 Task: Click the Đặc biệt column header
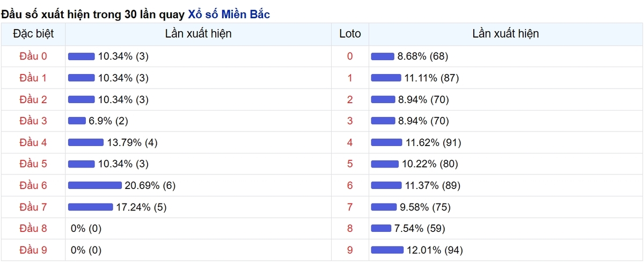(x=33, y=34)
